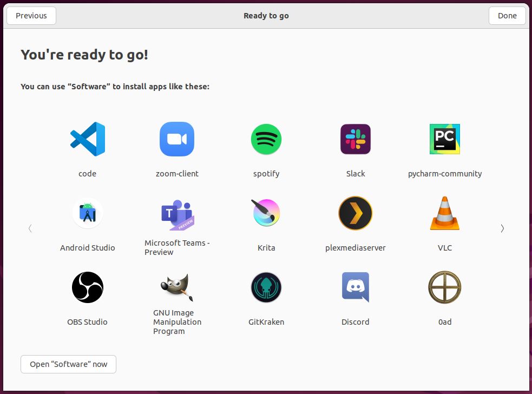Click the "Slack" app name
The width and height of the screenshot is (532, 394).
(356, 174)
